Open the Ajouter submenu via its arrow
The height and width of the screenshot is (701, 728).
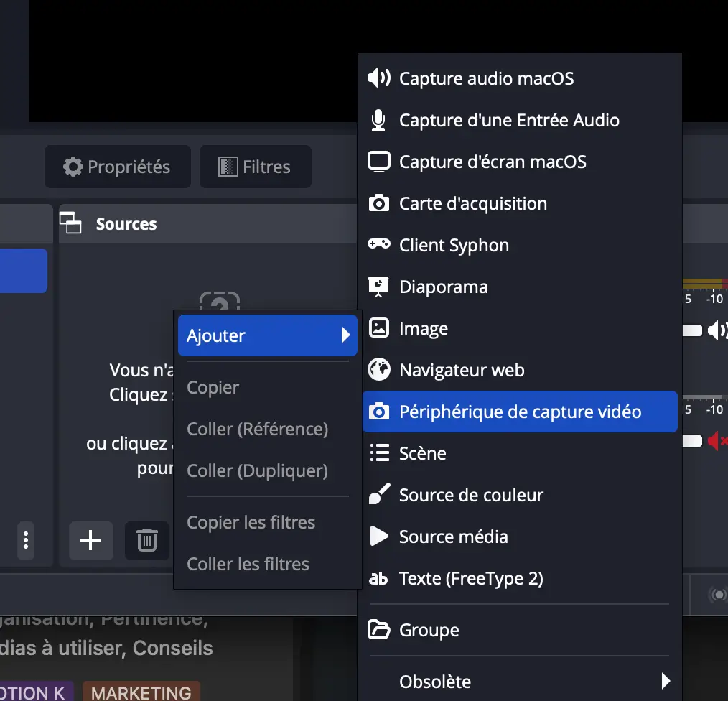click(347, 335)
